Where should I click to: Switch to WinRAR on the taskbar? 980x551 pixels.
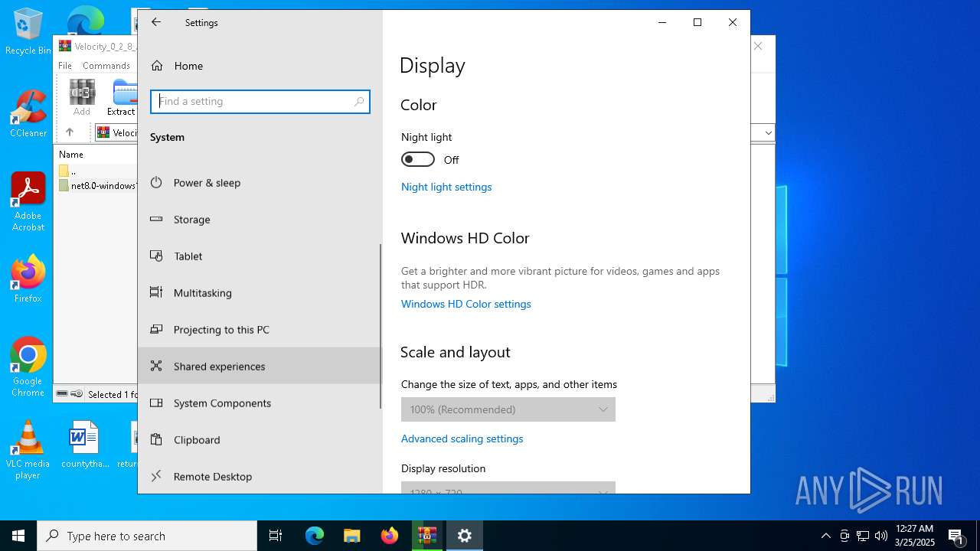pos(427,536)
